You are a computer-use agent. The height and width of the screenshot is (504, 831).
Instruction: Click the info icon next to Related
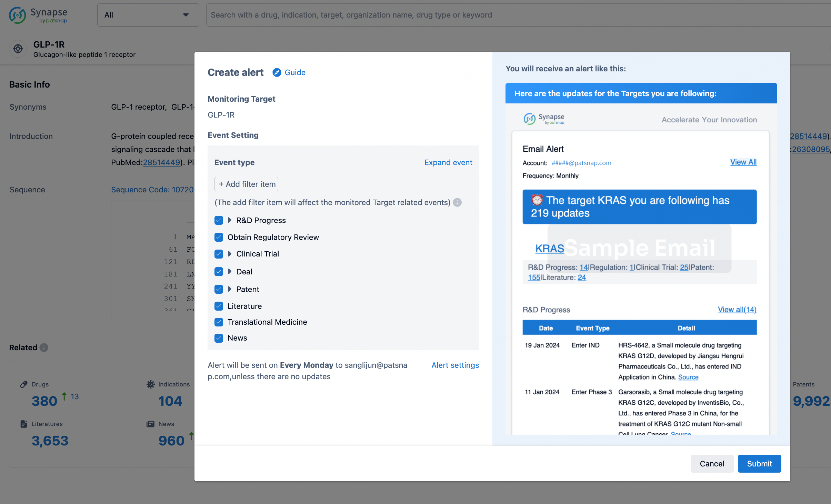[x=44, y=347]
